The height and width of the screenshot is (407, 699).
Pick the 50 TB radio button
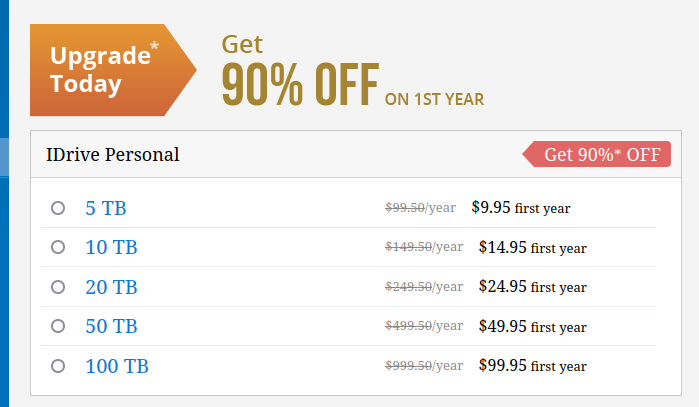coord(58,326)
